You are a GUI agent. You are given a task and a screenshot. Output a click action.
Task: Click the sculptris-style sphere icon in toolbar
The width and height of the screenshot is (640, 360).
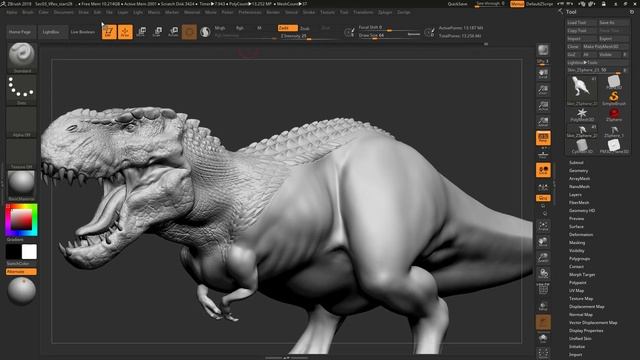coord(205,32)
